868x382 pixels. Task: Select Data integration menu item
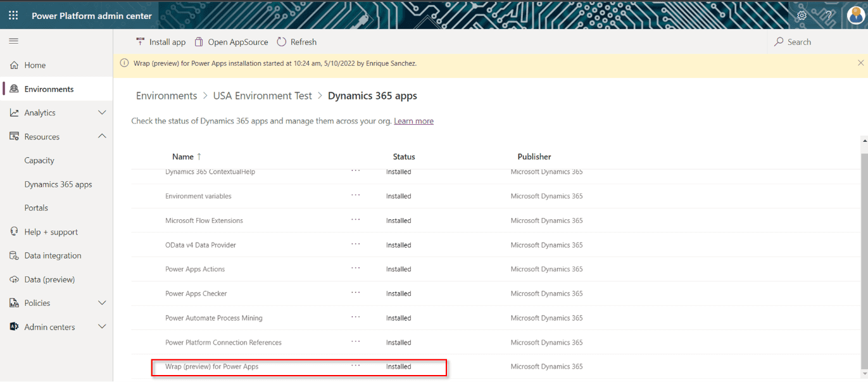point(53,255)
